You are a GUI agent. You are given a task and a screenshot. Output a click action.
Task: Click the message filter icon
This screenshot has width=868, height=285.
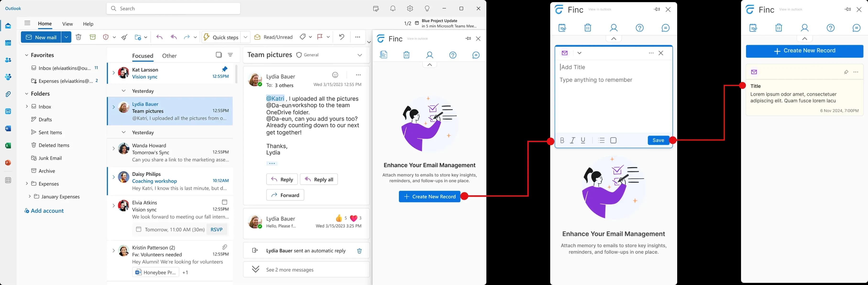231,55
